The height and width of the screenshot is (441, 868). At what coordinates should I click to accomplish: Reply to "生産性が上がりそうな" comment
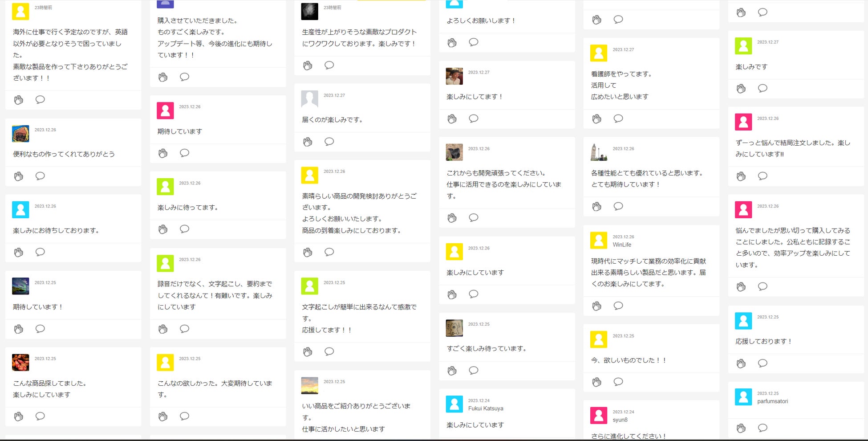coord(329,65)
